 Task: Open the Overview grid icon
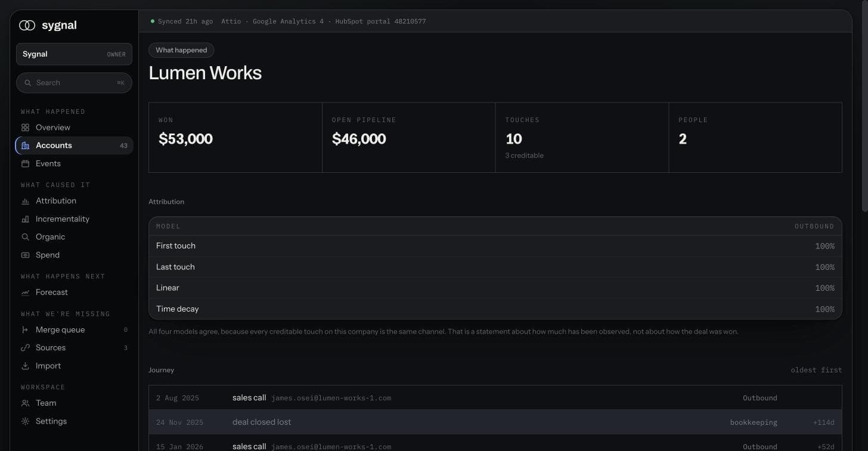click(25, 127)
